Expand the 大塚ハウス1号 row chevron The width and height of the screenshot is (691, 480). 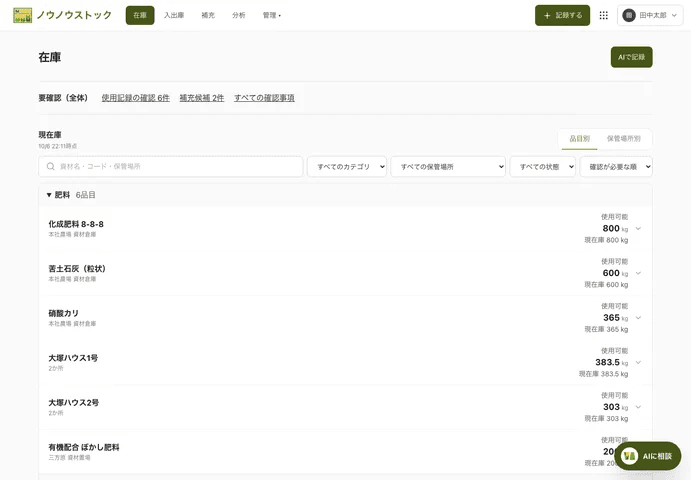point(638,362)
